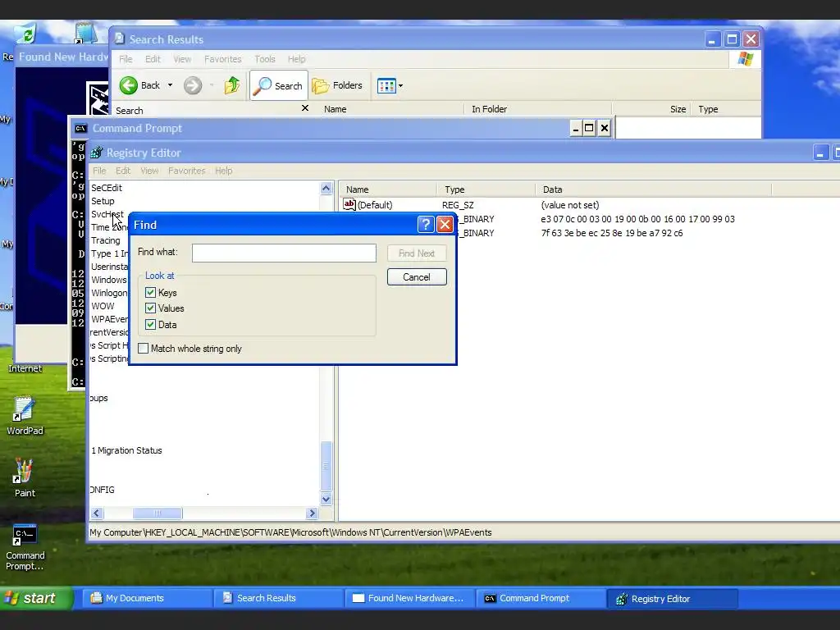Click the vertical scrollbar thumb in registry tree
This screenshot has height=630, width=840.
326,466
